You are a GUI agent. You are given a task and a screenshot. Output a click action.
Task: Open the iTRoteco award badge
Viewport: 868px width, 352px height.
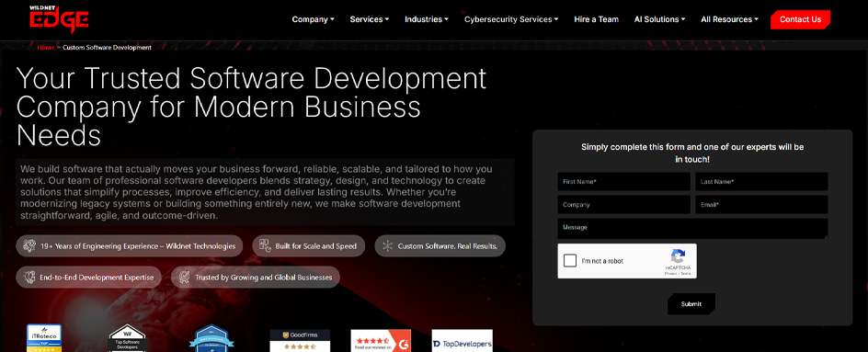click(x=44, y=338)
